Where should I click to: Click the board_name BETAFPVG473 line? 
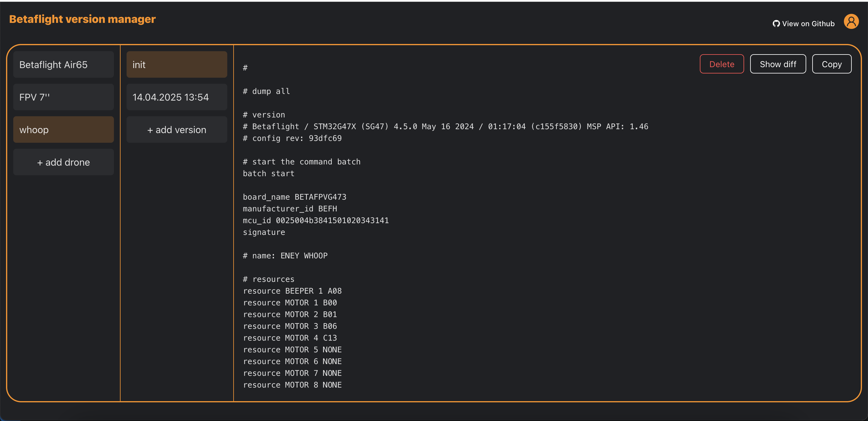294,197
